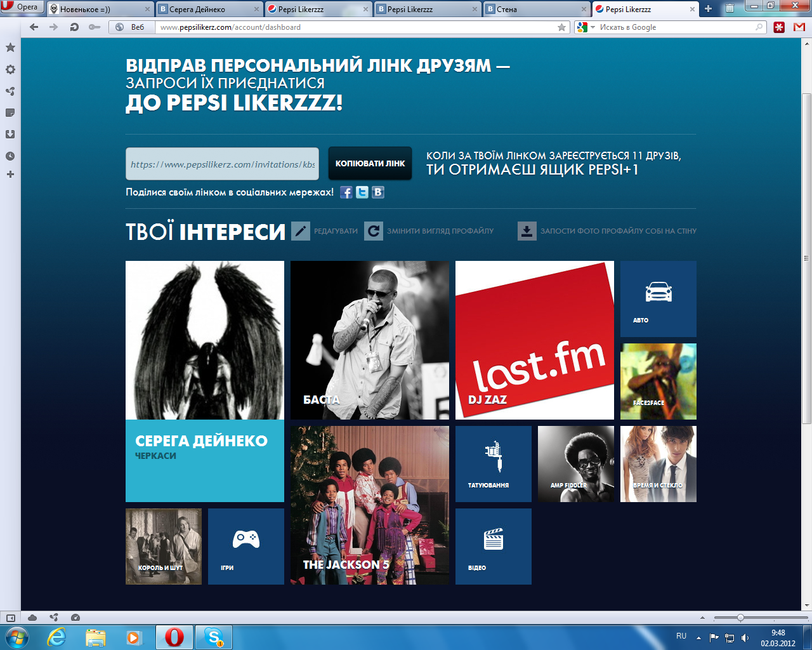Switch to Новенькое =)) tab
Screen dimensions: 812x650
(100, 9)
